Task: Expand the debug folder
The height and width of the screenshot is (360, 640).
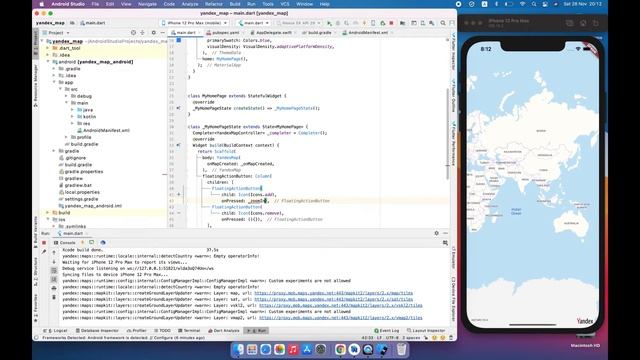Action: (x=66, y=96)
